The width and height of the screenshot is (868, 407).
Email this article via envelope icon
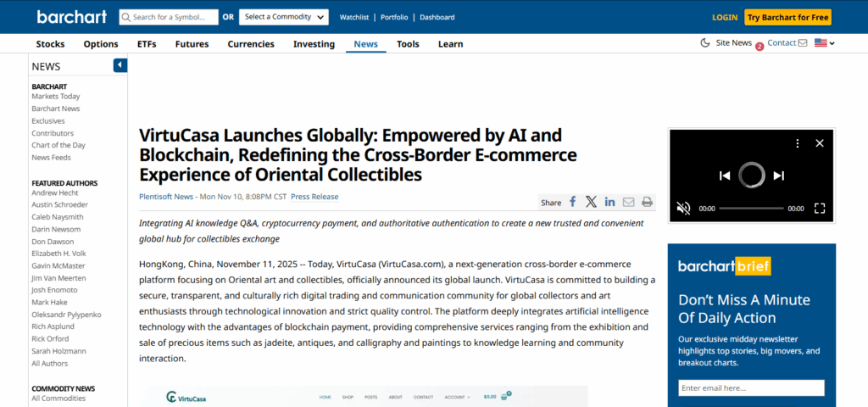(x=628, y=202)
